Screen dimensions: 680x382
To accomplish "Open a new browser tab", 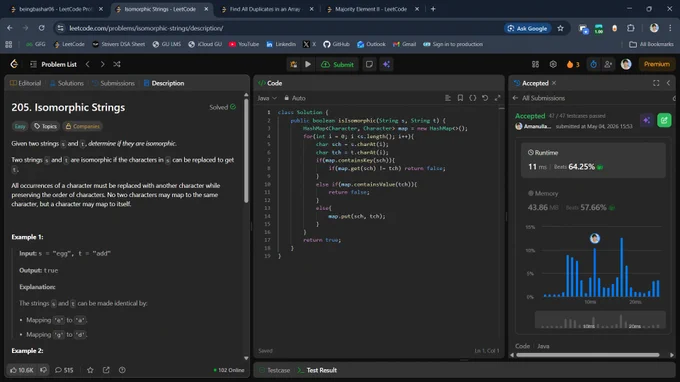I will (433, 9).
